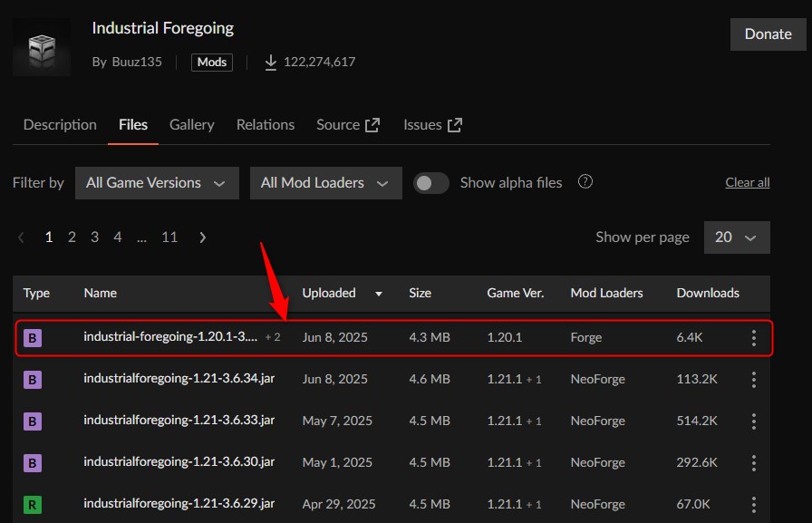Click the 6.4K downloads value
812x523 pixels.
tap(690, 337)
